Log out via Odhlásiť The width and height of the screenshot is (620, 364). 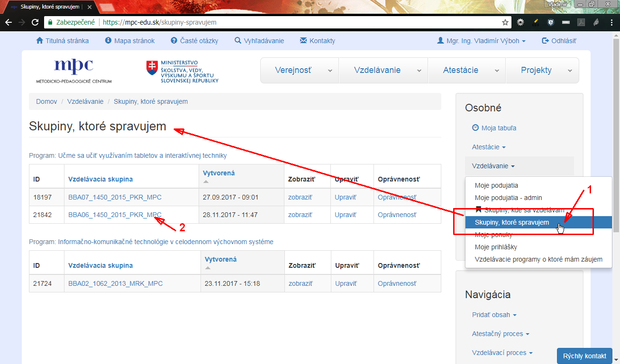coord(564,41)
